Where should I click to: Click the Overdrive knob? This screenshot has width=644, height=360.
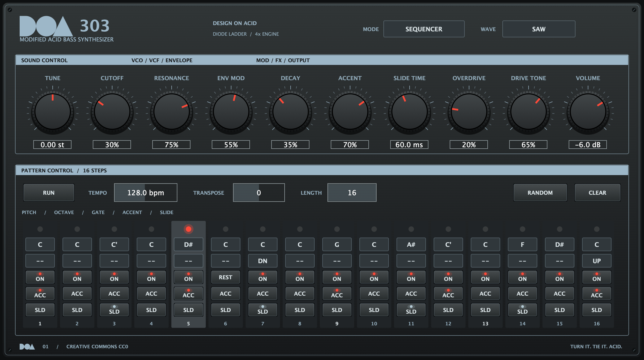coord(469,111)
